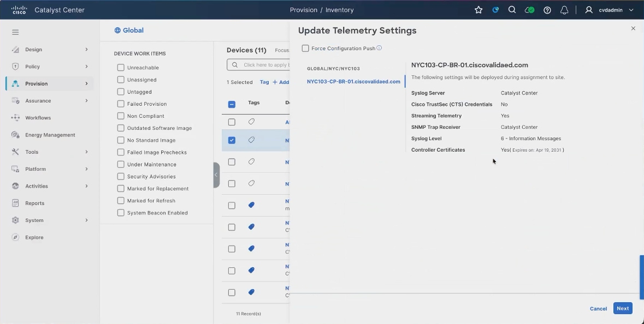Click the Global globe icon
Viewport: 644px width, 324px height.
click(x=117, y=31)
